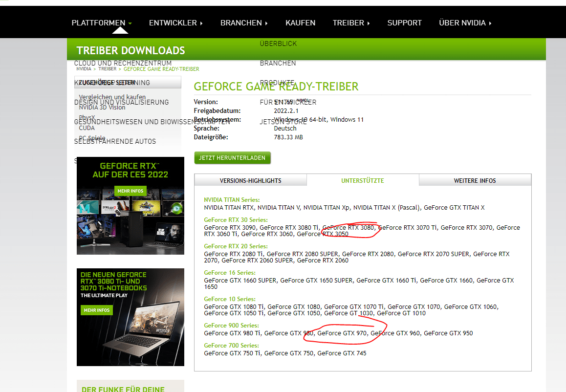Image resolution: width=566 pixels, height=392 pixels.
Task: Click the JETZT HERUNTERLADEN download button
Action: (x=232, y=158)
